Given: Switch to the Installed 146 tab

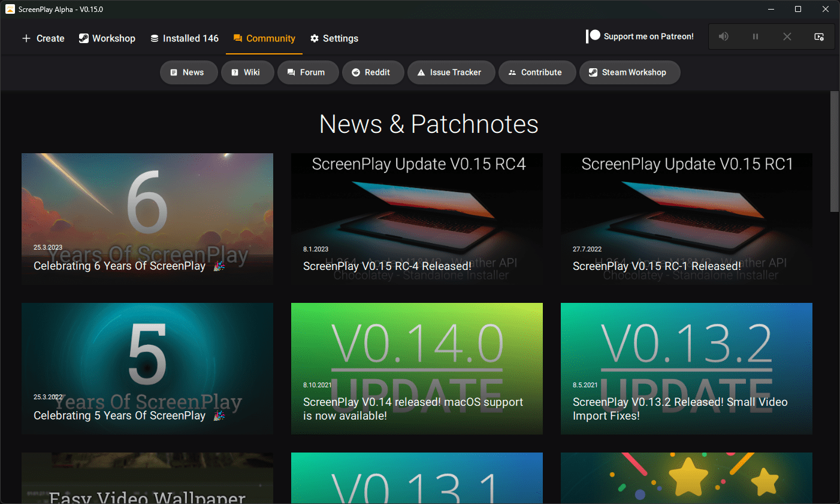Looking at the screenshot, I should point(185,38).
